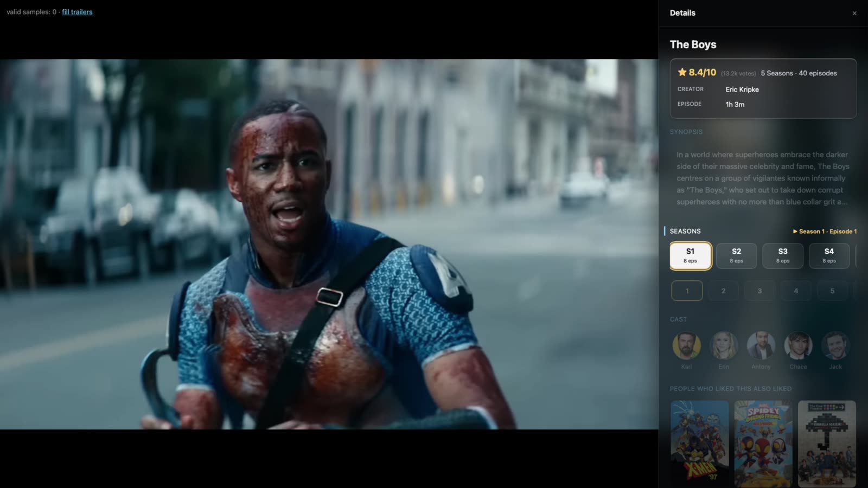Select season S4 tab
Viewport: 868px width, 488px height.
tap(829, 255)
